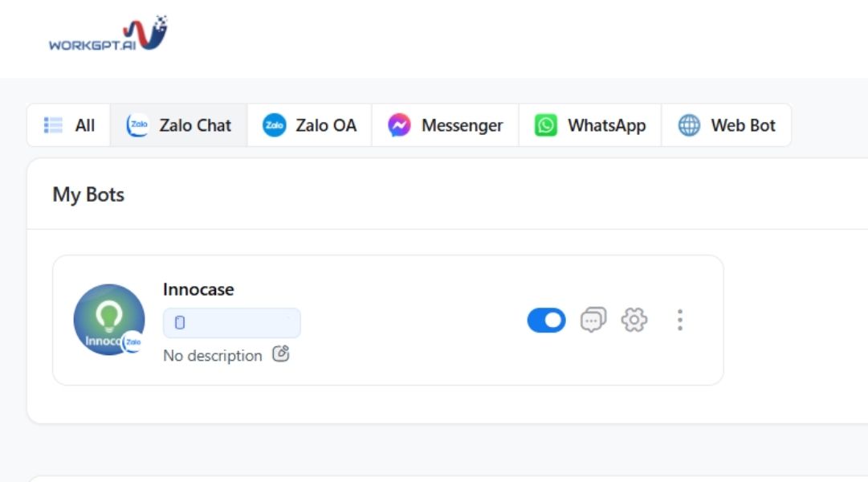
Task: Switch to the Zalo OA tab
Action: coord(309,125)
